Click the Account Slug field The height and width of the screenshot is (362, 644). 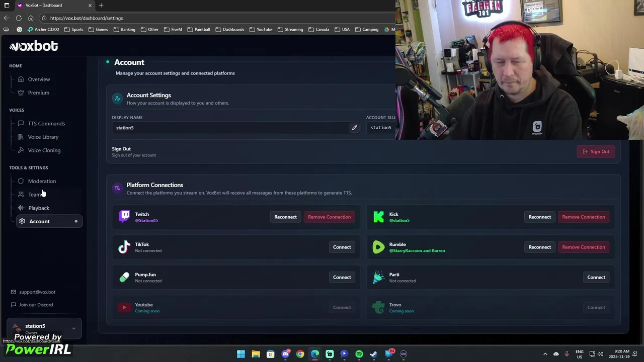(x=381, y=128)
